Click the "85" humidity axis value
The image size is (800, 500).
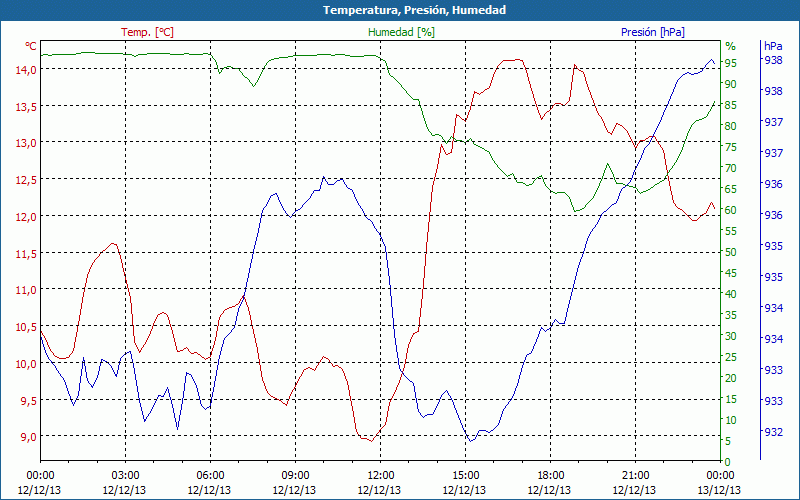pos(731,105)
